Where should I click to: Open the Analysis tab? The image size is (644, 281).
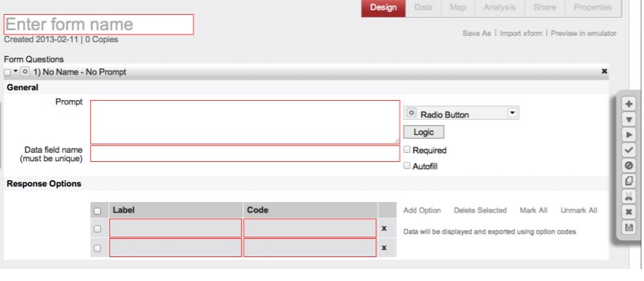pos(499,8)
